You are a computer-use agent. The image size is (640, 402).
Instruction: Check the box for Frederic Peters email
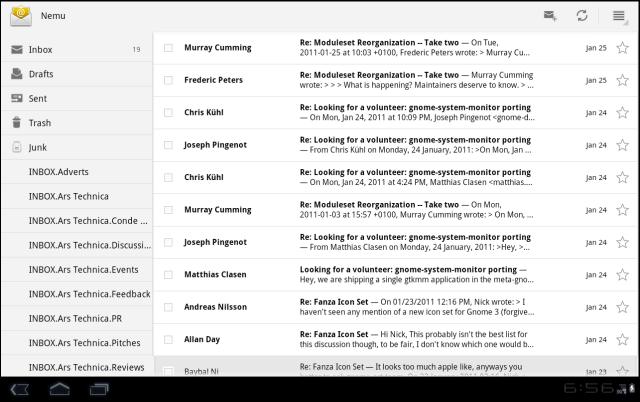tap(168, 80)
